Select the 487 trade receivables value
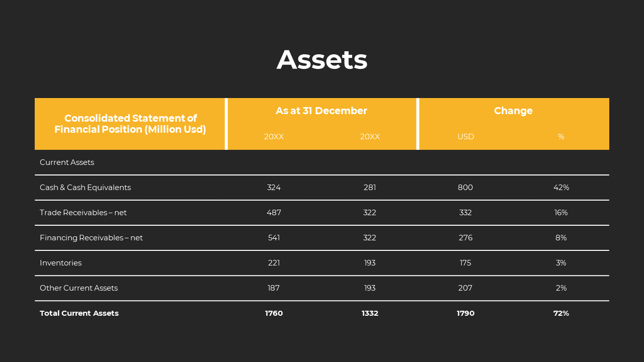644x362 pixels. click(x=274, y=213)
